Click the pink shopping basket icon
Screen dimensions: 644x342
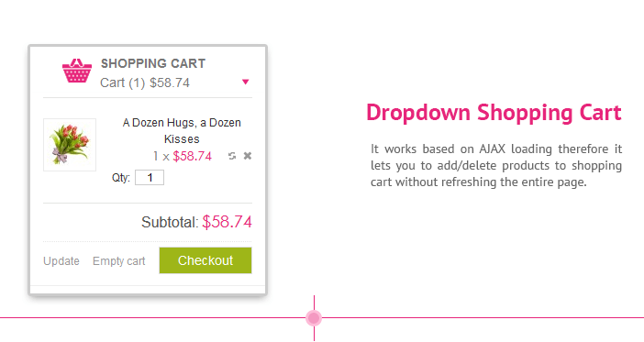(77, 71)
